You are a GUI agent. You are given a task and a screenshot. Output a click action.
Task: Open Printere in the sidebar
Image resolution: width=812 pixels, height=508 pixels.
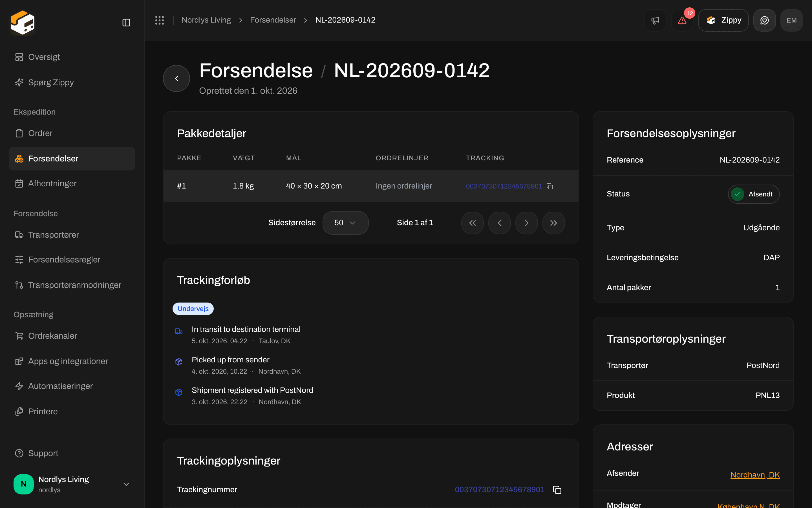point(72,411)
